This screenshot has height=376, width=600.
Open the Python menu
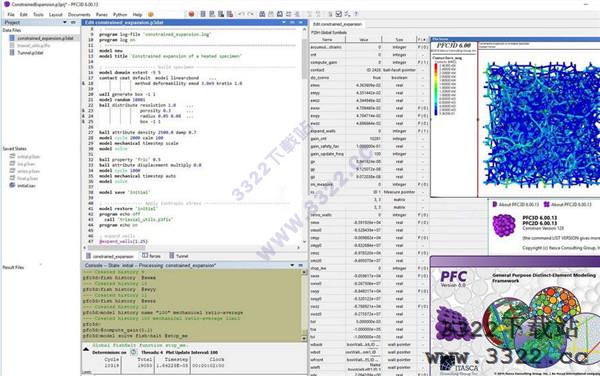(x=120, y=15)
